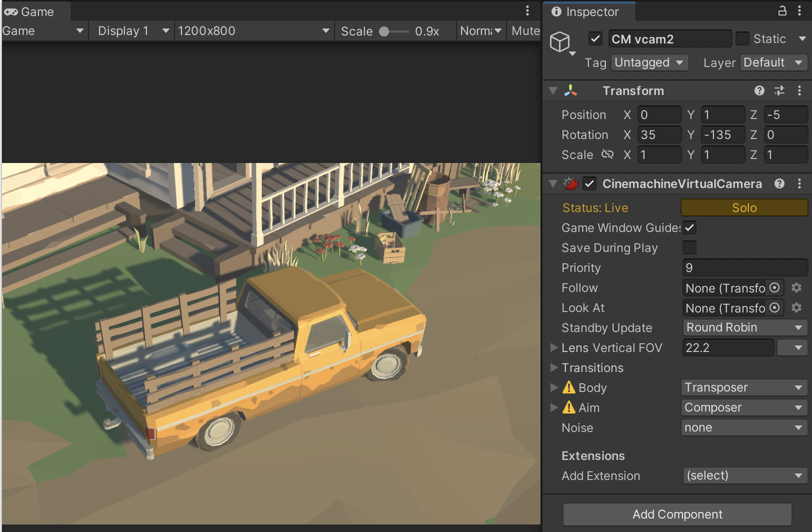Viewport: 812px width, 532px height.
Task: Open the Game view mode dropdown
Action: tap(44, 30)
